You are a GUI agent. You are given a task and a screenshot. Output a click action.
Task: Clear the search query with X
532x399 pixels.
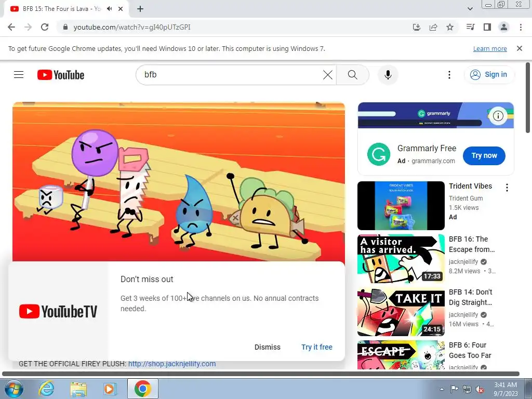[328, 75]
